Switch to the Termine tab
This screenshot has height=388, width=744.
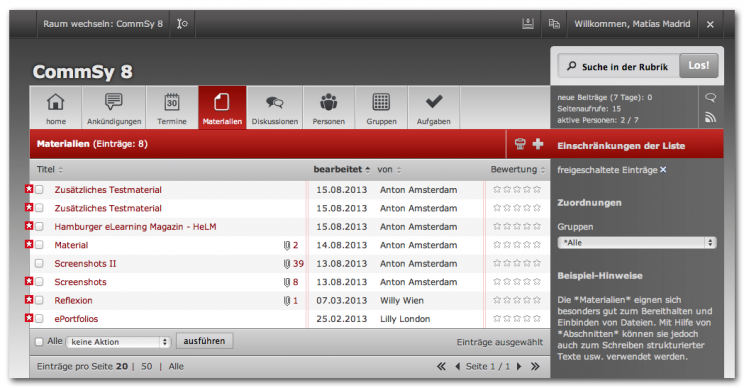click(x=172, y=108)
